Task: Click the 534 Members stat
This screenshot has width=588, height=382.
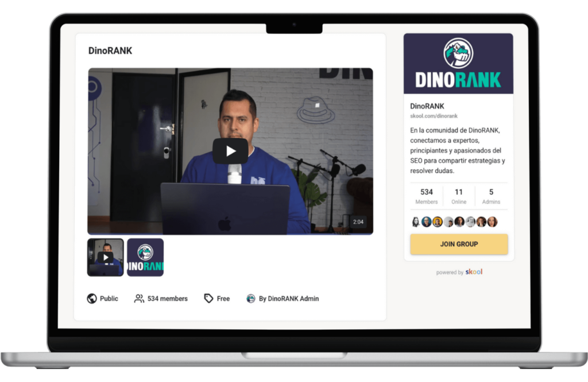Action: pos(427,196)
